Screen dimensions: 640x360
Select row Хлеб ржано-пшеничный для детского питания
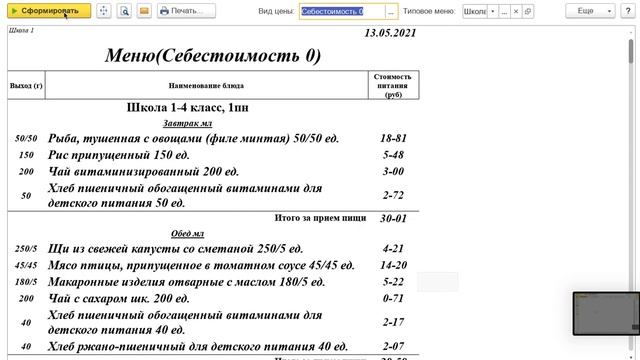coord(213,347)
